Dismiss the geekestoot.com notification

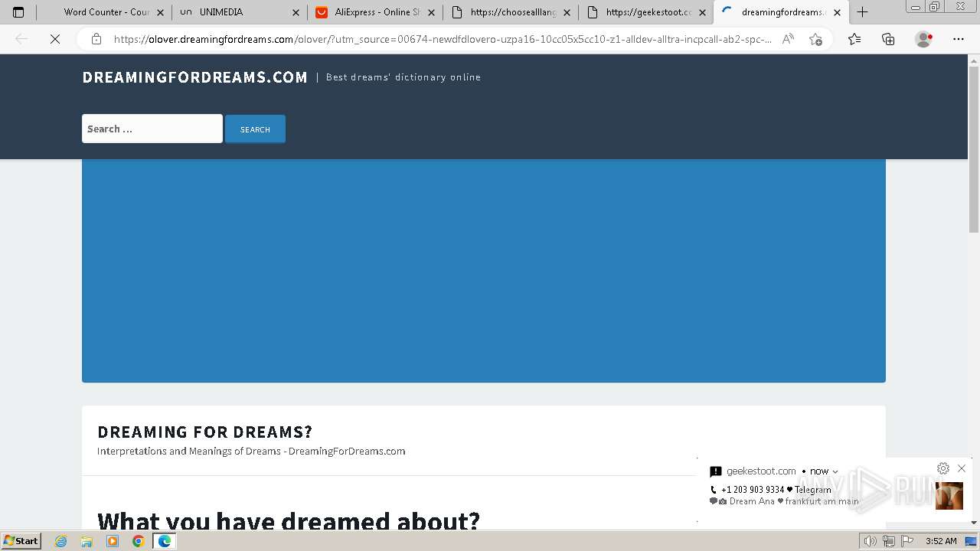pos(962,468)
